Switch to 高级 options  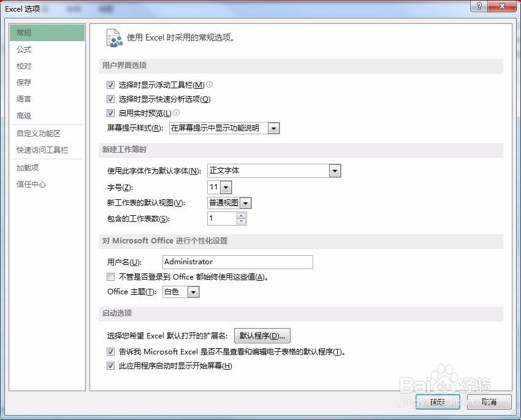(47, 116)
